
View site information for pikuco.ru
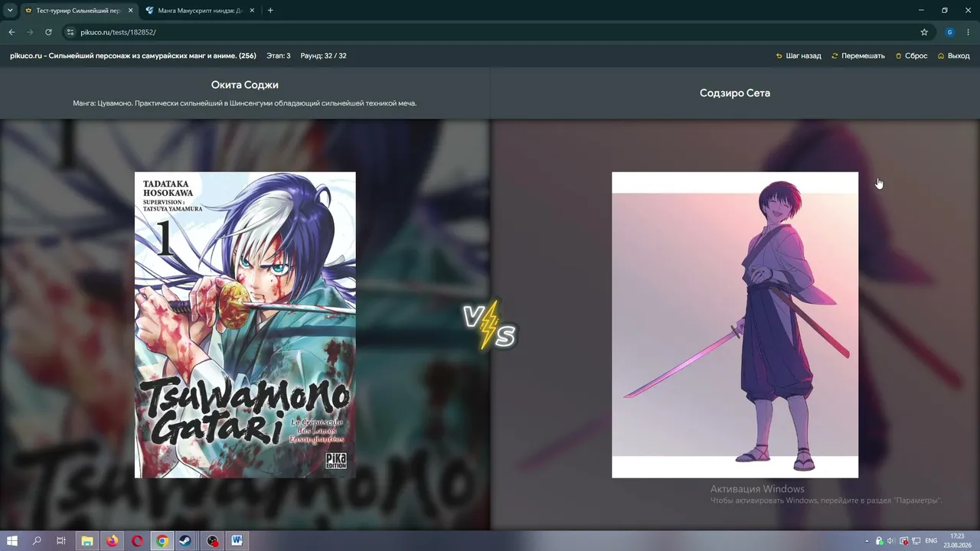[70, 32]
